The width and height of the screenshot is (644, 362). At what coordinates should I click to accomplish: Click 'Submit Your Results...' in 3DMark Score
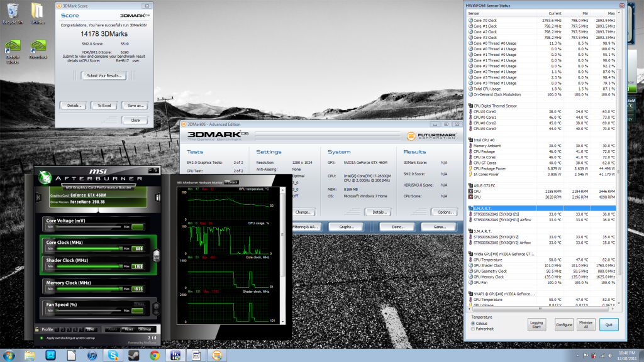pos(104,75)
